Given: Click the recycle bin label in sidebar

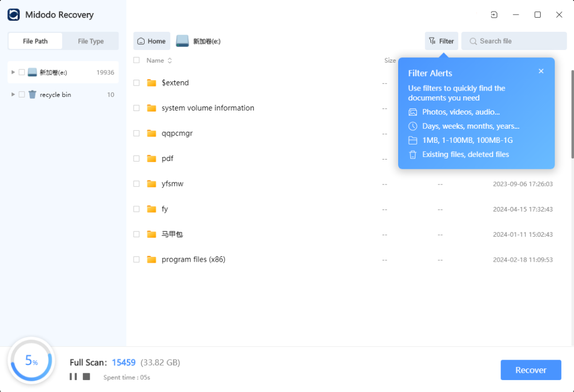Looking at the screenshot, I should click(55, 95).
